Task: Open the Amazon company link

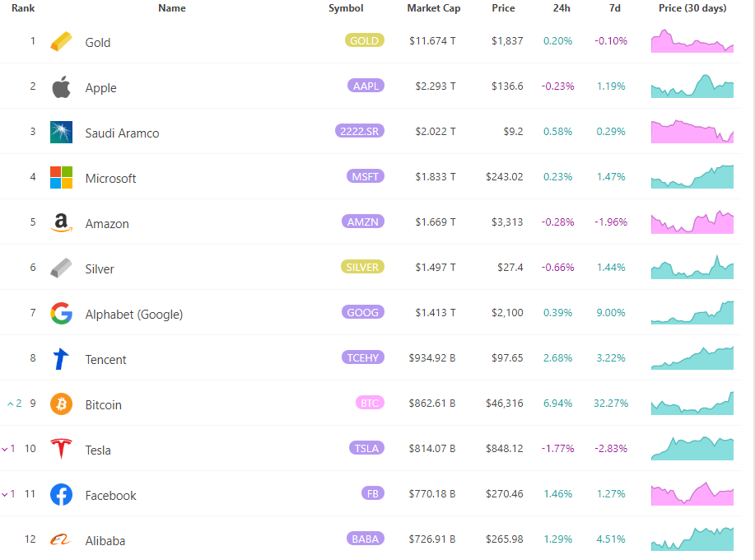Action: click(107, 223)
